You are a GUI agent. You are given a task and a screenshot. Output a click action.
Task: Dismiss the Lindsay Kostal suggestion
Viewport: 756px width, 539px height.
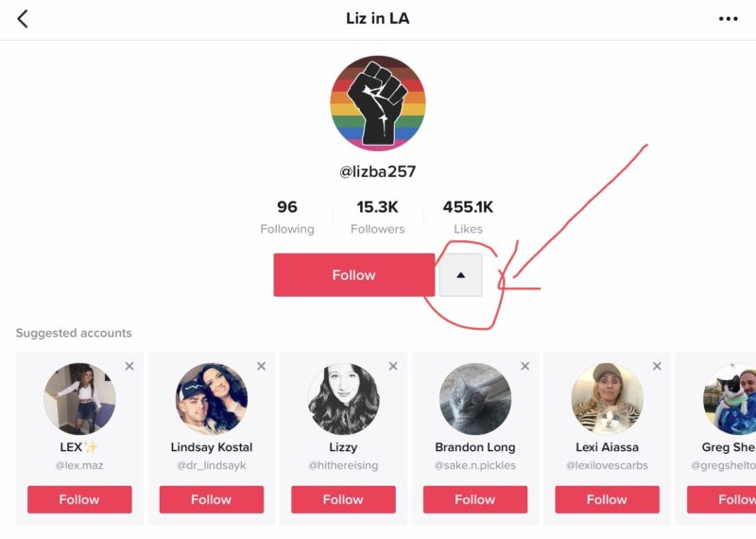(261, 366)
